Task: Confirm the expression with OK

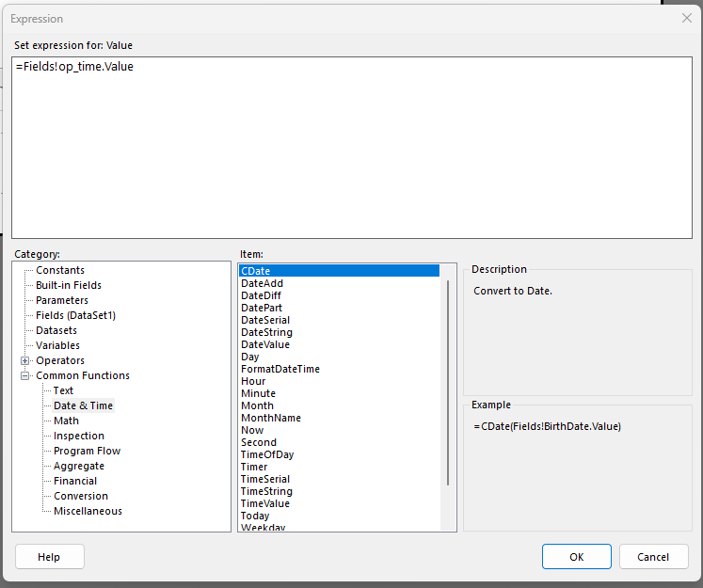Action: [x=576, y=557]
